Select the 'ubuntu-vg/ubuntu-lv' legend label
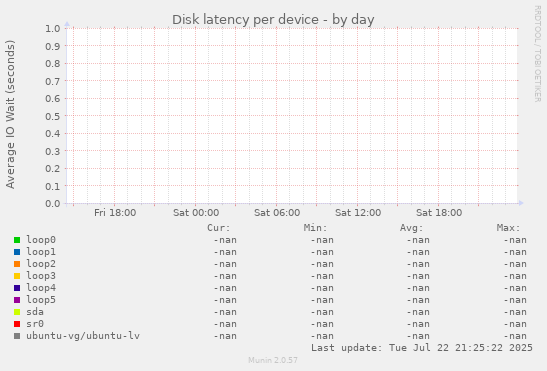The image size is (547, 371). point(83,336)
